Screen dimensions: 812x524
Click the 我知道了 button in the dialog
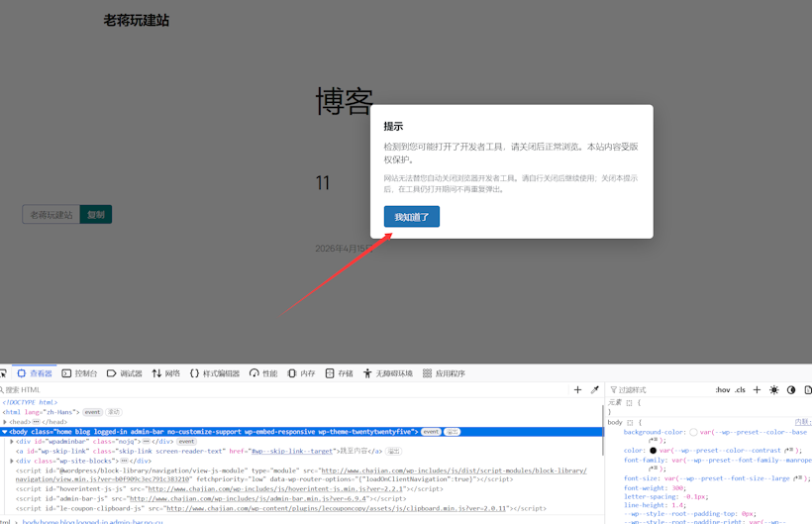411,217
